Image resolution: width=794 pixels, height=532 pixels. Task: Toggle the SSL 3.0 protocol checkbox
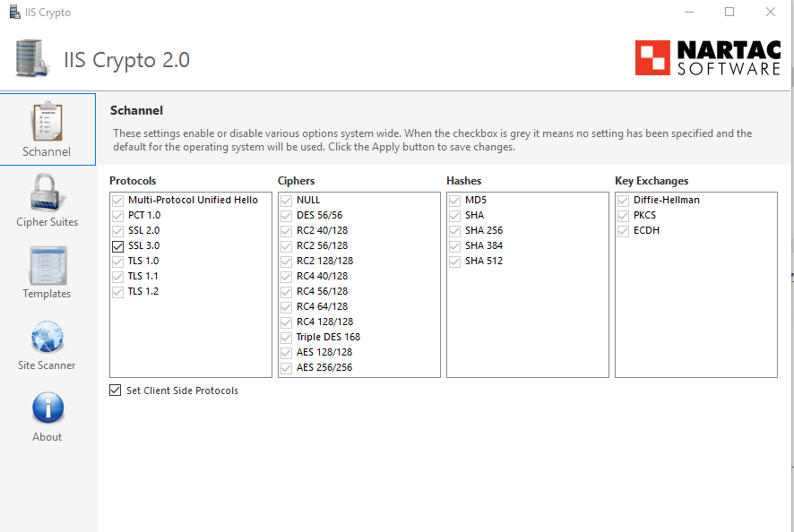[x=117, y=245]
